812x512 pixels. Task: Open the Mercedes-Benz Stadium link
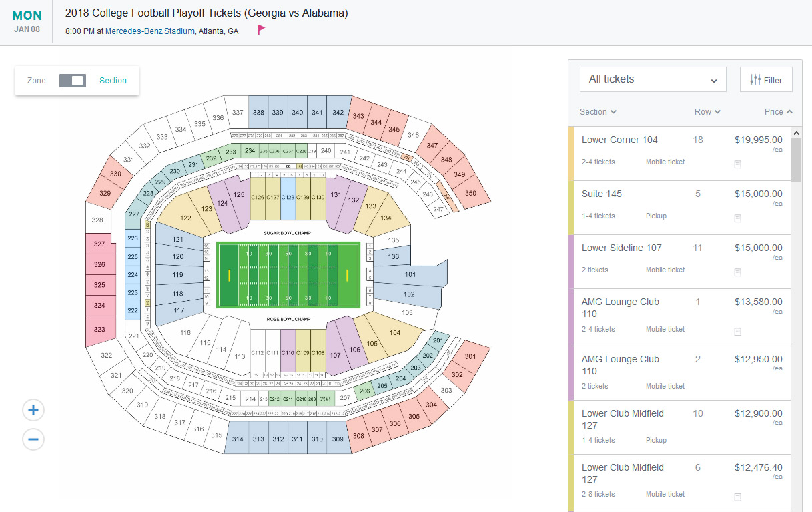click(150, 31)
